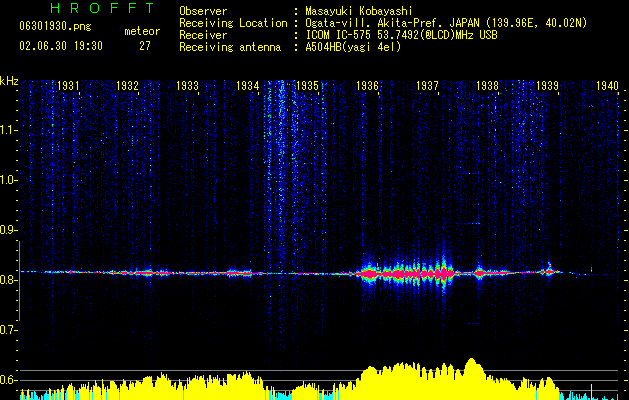The width and height of the screenshot is (629, 400).
Task: Click the 1937 time marker
Action: 428,86
